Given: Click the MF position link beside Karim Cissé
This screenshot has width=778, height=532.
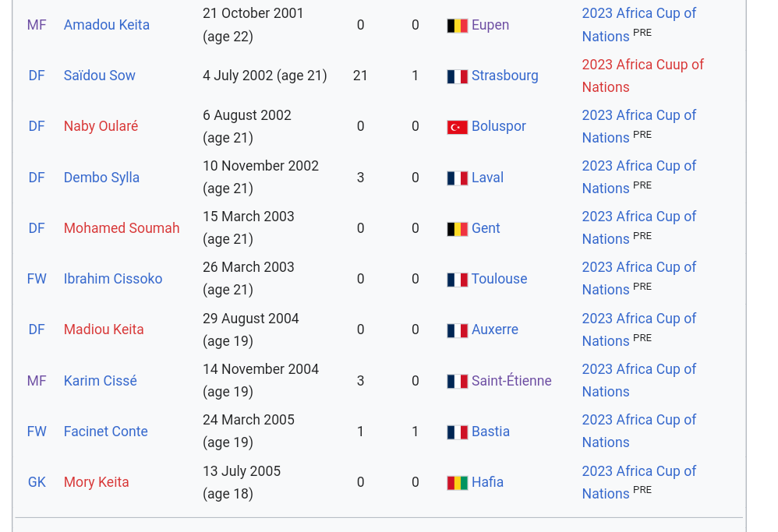Looking at the screenshot, I should tap(37, 381).
